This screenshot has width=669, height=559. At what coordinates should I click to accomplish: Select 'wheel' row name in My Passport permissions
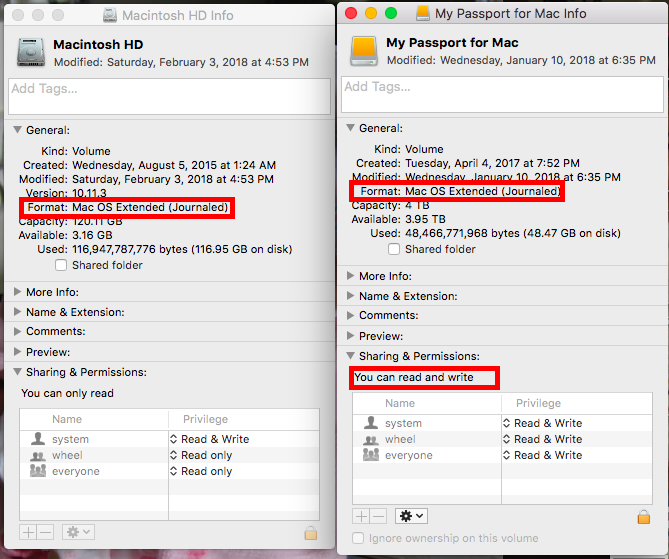click(400, 439)
